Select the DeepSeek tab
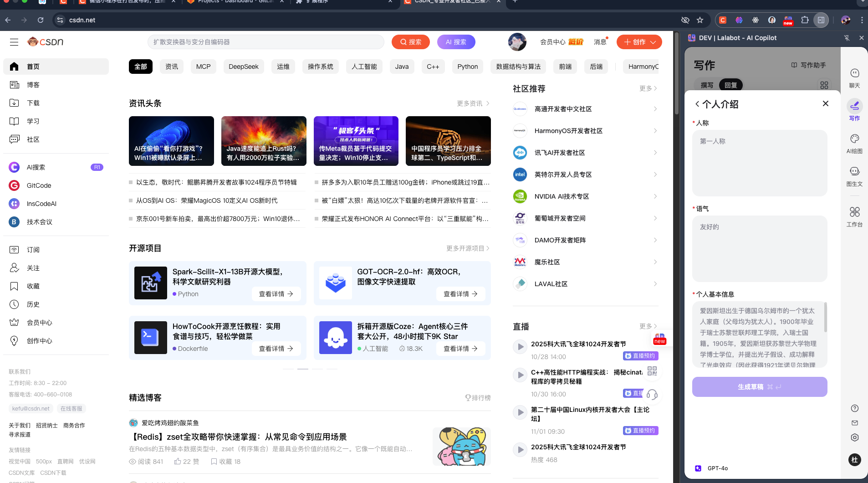Screen dimensions: 868x483 click(243, 67)
